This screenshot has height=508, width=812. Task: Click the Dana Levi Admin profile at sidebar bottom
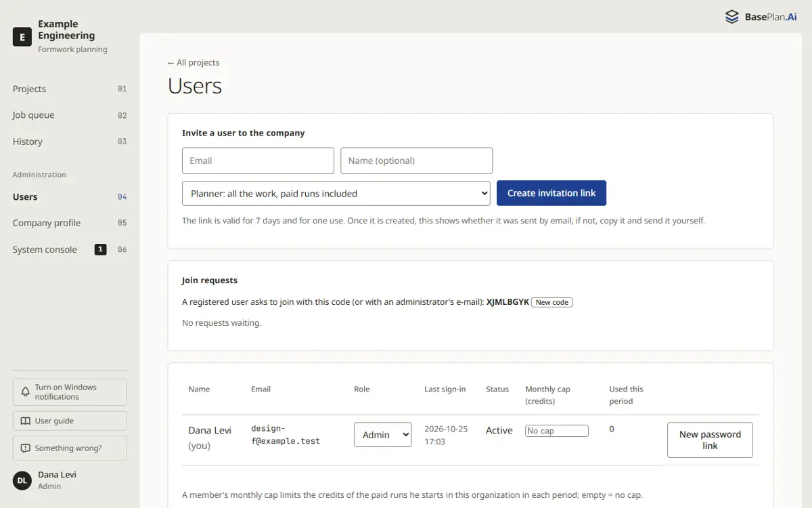70,480
